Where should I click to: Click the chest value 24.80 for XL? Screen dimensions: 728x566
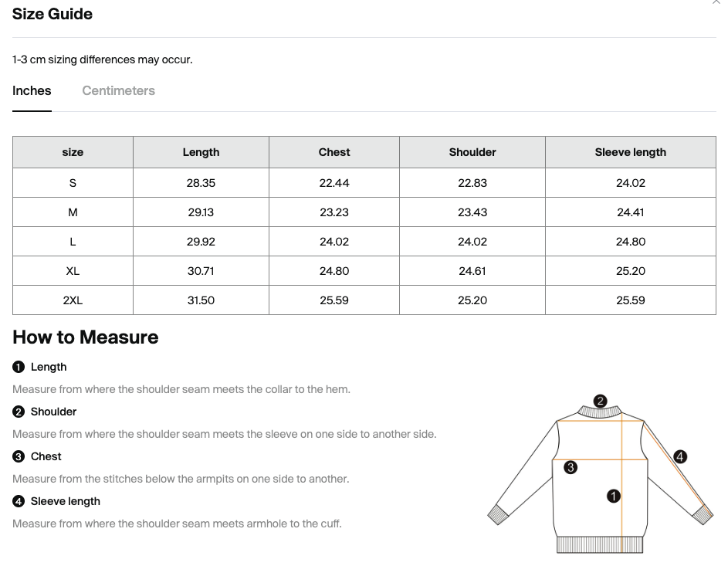pyautogui.click(x=334, y=271)
